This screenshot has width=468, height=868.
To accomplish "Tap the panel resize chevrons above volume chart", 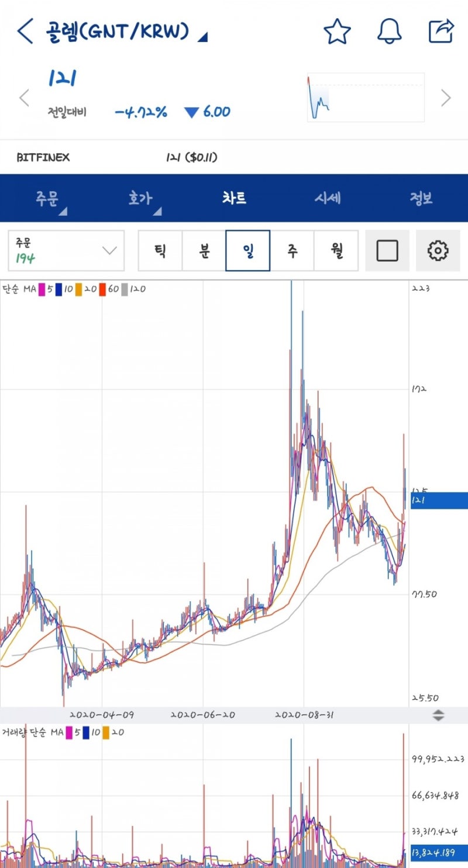I will [x=438, y=714].
